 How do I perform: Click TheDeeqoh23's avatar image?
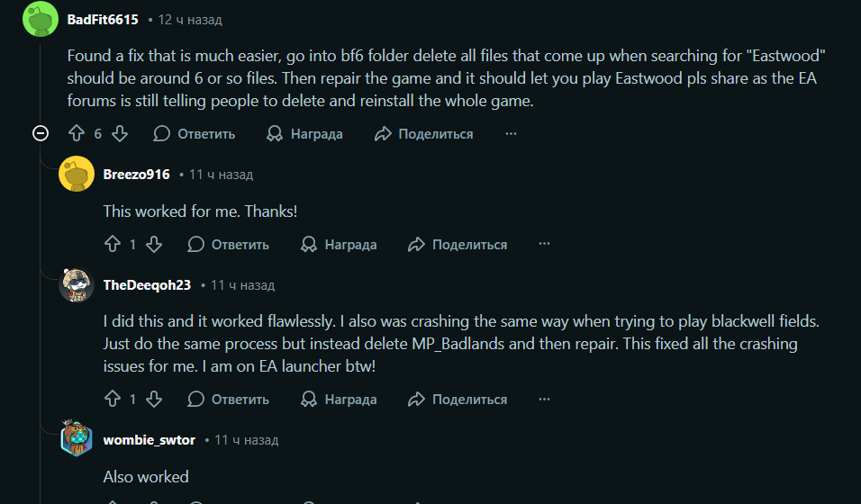pyautogui.click(x=77, y=285)
